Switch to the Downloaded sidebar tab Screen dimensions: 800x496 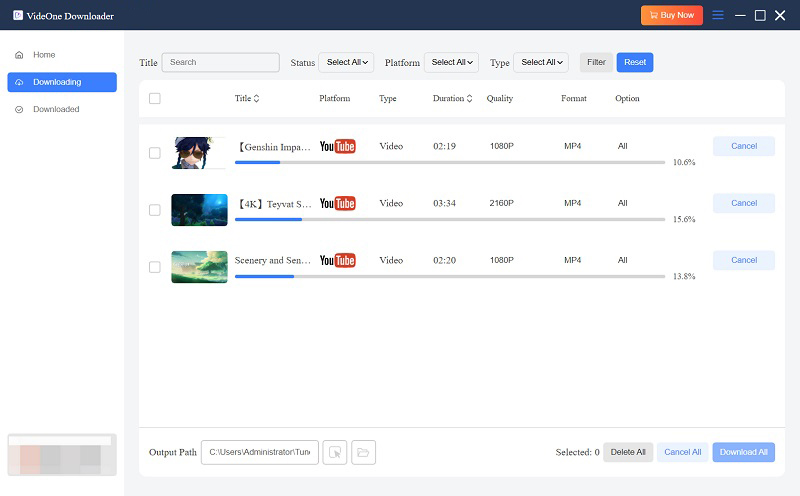(x=56, y=109)
